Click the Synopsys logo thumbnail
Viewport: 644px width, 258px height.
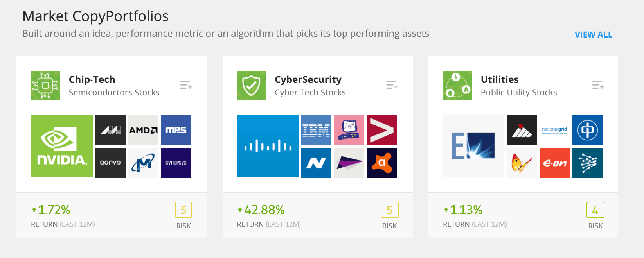click(x=176, y=163)
